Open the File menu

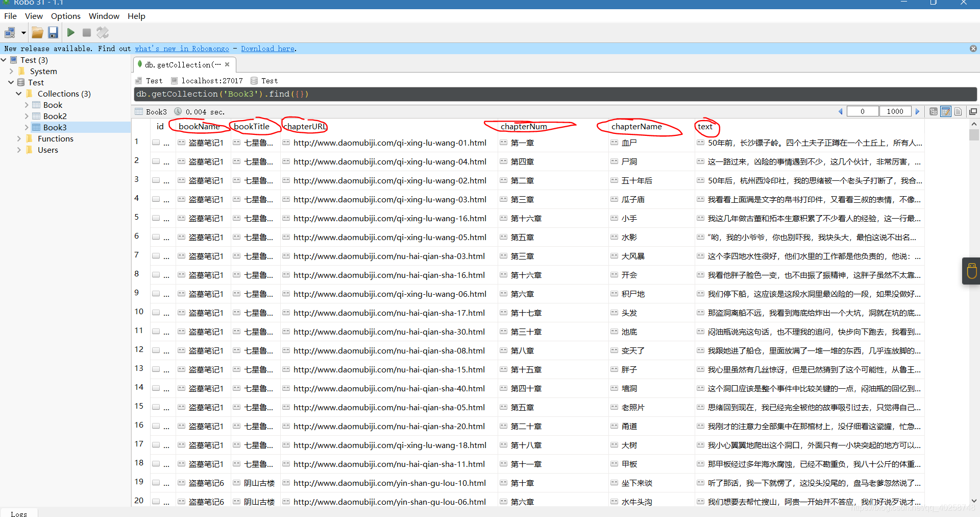click(x=10, y=16)
